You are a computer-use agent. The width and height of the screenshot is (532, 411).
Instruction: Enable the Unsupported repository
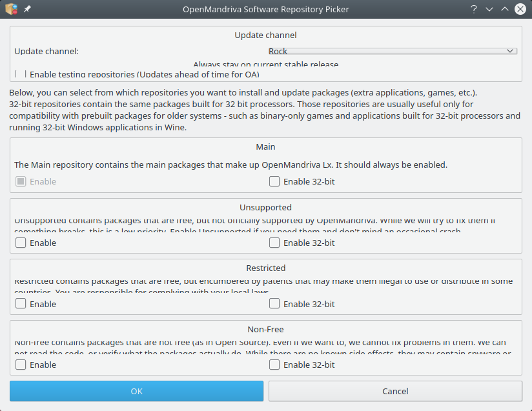[x=21, y=243]
